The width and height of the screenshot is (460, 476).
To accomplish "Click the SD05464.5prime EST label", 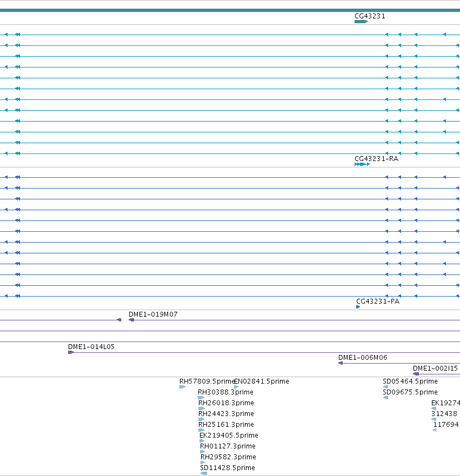I will 410,381.
